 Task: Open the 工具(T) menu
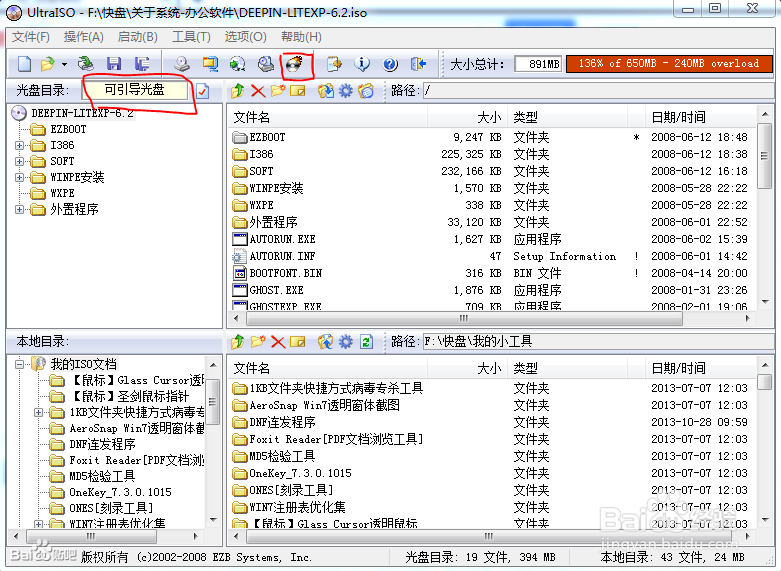coord(191,37)
